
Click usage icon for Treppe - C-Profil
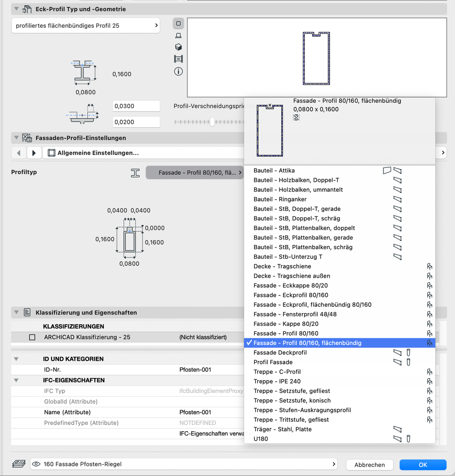click(429, 372)
